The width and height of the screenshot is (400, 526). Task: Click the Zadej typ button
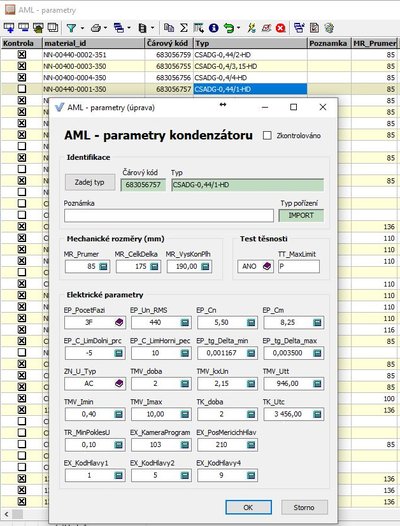[90, 182]
